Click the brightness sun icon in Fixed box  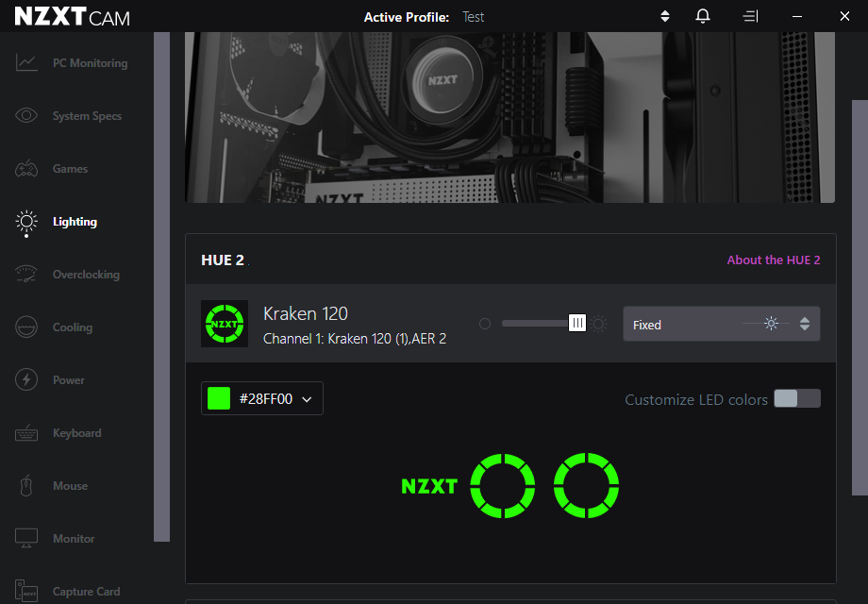771,323
